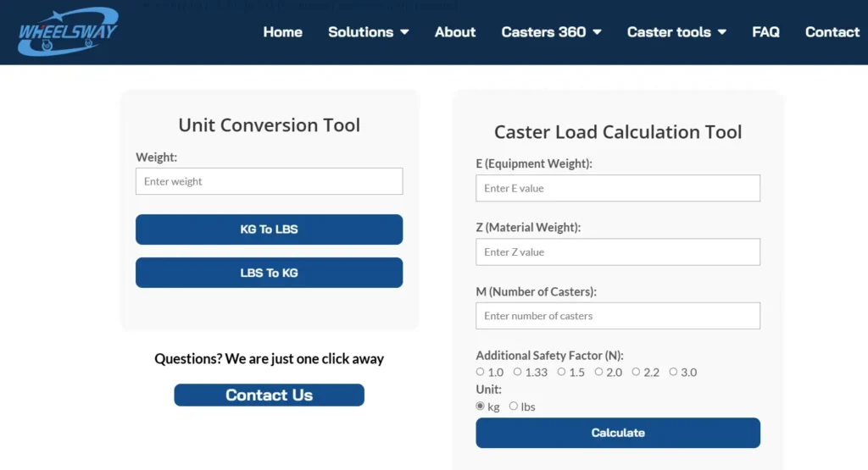Focus the Enter weight input field
The width and height of the screenshot is (868, 470).
(x=269, y=181)
